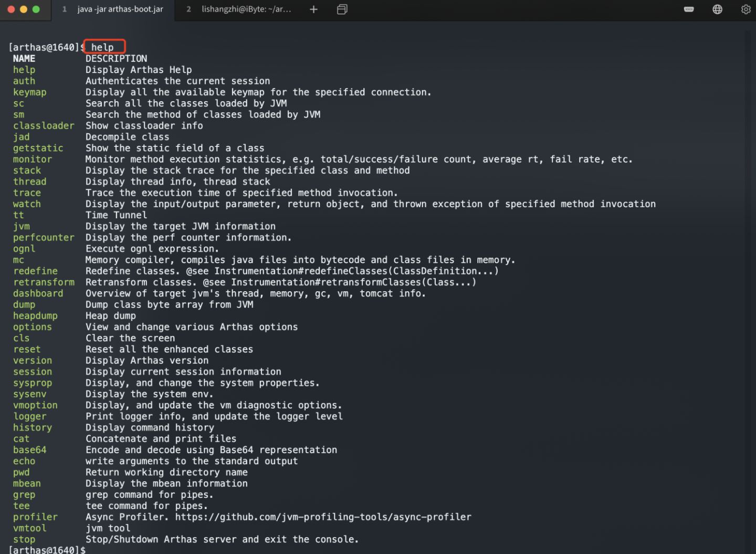The width and height of the screenshot is (756, 554).
Task: Switch to tab 'lishangzhi@iByte: ~/ar…'
Action: tap(239, 9)
